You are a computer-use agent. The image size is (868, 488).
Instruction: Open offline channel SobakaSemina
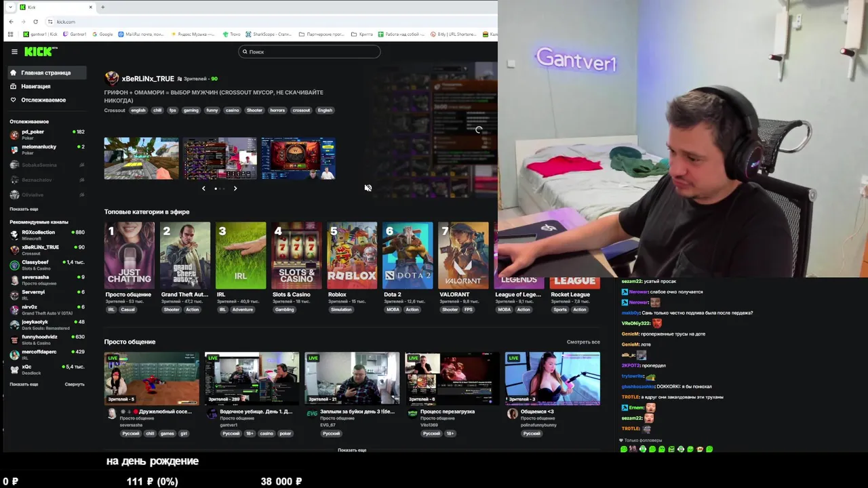pyautogui.click(x=47, y=165)
